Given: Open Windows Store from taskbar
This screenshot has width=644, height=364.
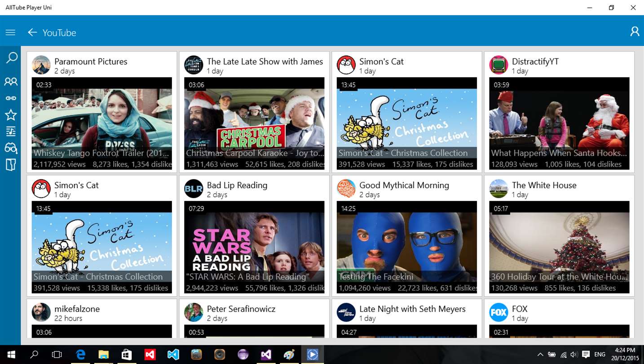Looking at the screenshot, I should tap(127, 355).
